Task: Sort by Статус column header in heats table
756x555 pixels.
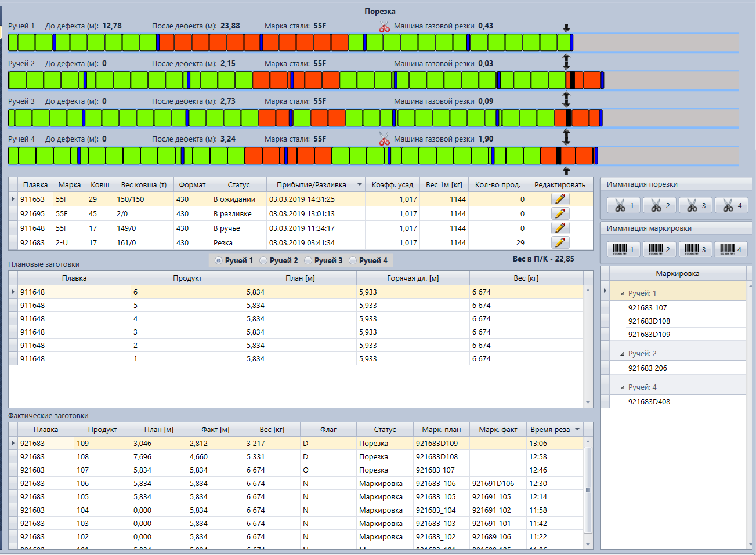Action: 238,185
